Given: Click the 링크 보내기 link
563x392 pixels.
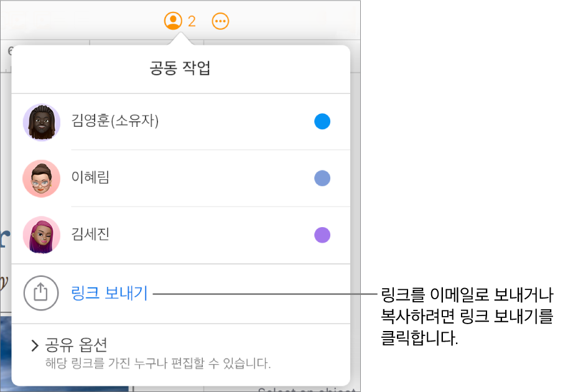Looking at the screenshot, I should pos(107,293).
